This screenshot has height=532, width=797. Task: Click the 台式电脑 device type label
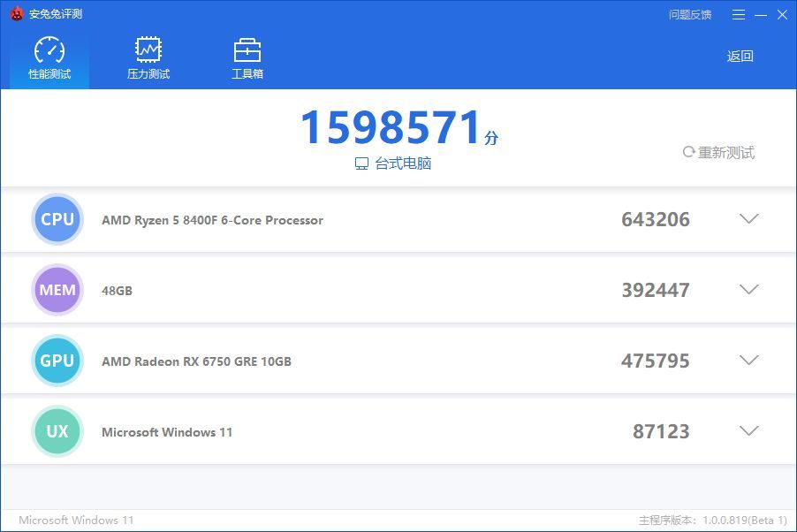point(403,163)
